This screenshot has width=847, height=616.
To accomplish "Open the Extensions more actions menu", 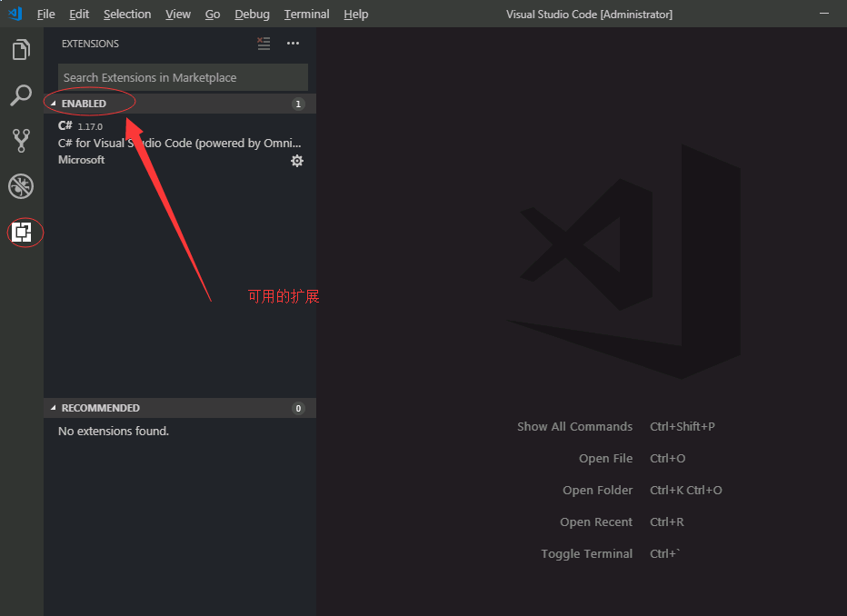I will click(293, 44).
